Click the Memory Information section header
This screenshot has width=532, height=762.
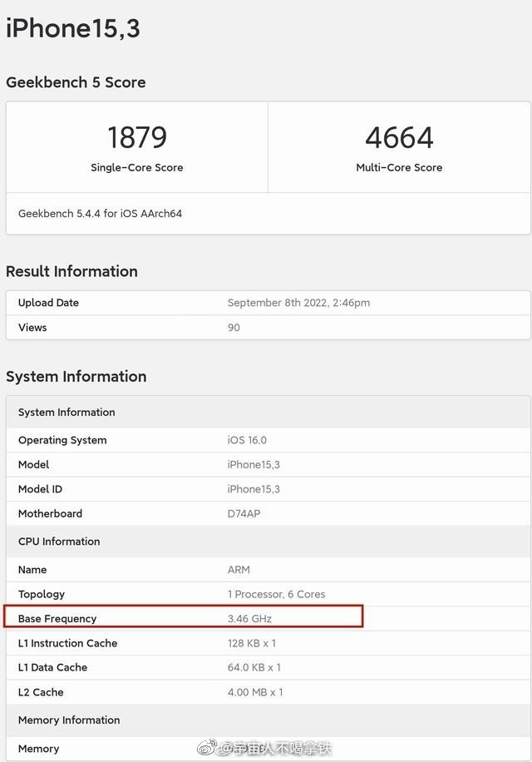(69, 720)
